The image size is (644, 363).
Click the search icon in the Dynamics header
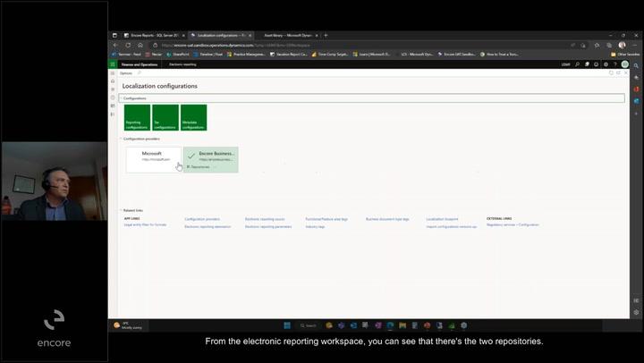tap(578, 64)
